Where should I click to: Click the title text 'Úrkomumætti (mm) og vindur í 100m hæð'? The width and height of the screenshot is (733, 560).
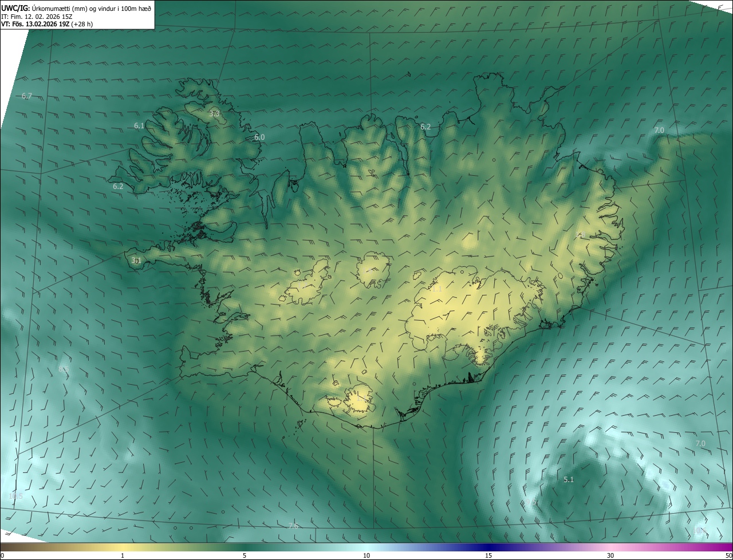tap(92, 7)
